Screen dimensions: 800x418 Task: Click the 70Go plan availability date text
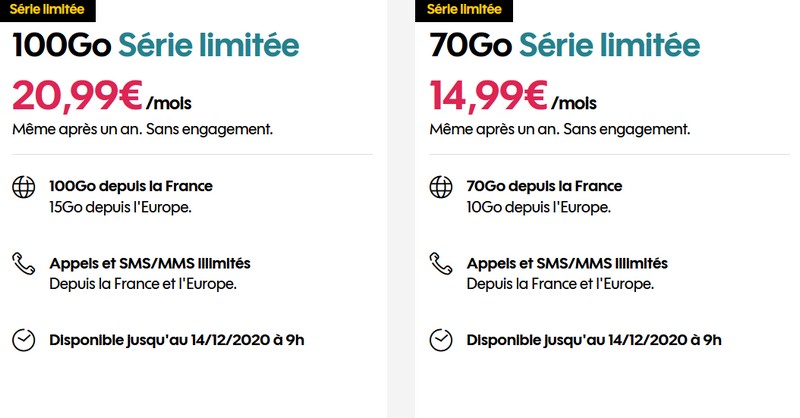coord(594,340)
